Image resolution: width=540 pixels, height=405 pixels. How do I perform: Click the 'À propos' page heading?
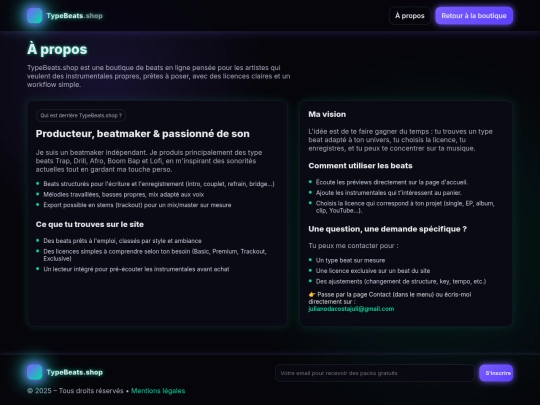57,49
